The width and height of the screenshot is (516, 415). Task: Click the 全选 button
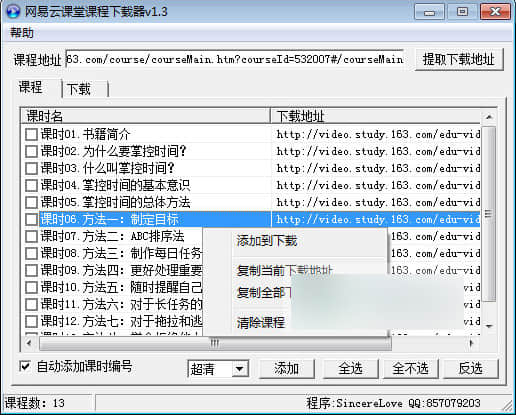pyautogui.click(x=350, y=368)
